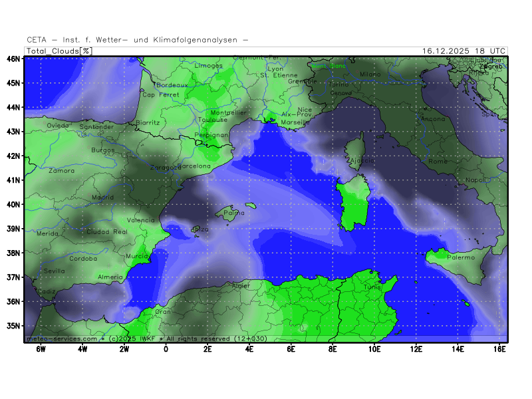Select the Tunis city label
This screenshot has width=532, height=399.
(x=372, y=287)
